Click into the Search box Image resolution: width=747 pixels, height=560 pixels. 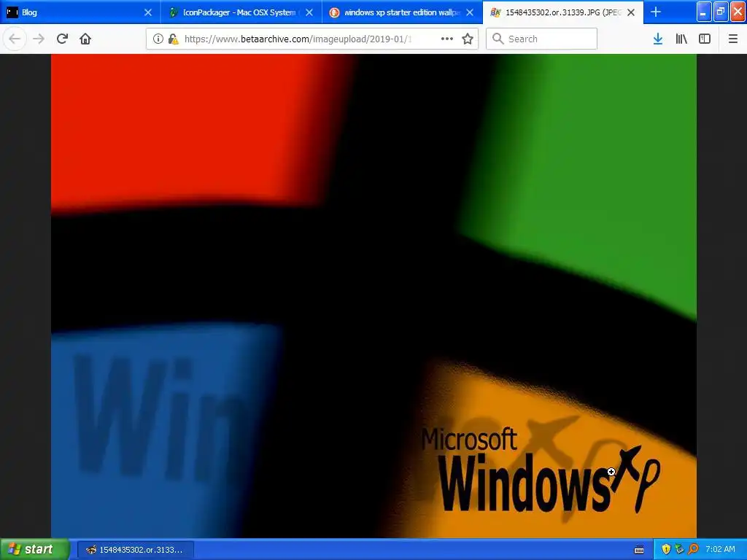coord(542,39)
